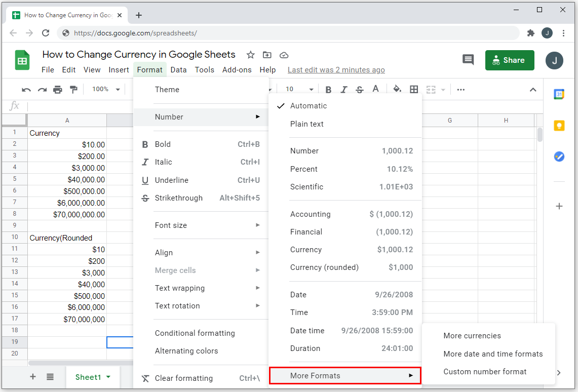Click the Print icon in toolbar
This screenshot has width=578, height=392.
(x=58, y=90)
